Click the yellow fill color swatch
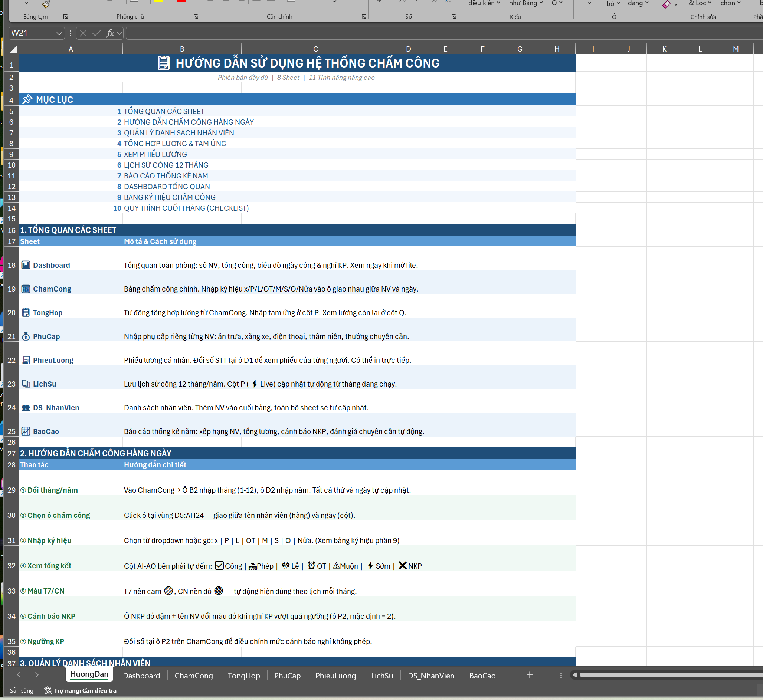 click(158, 1)
